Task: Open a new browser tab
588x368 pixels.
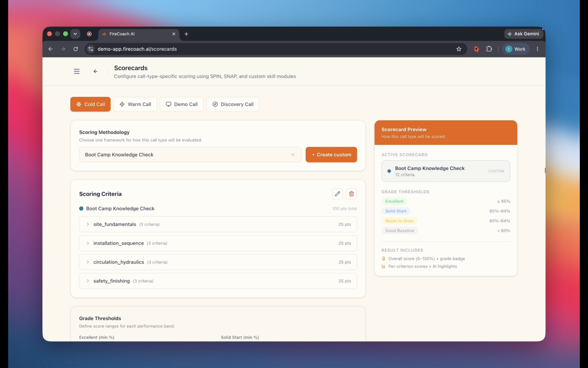Action: (186, 34)
